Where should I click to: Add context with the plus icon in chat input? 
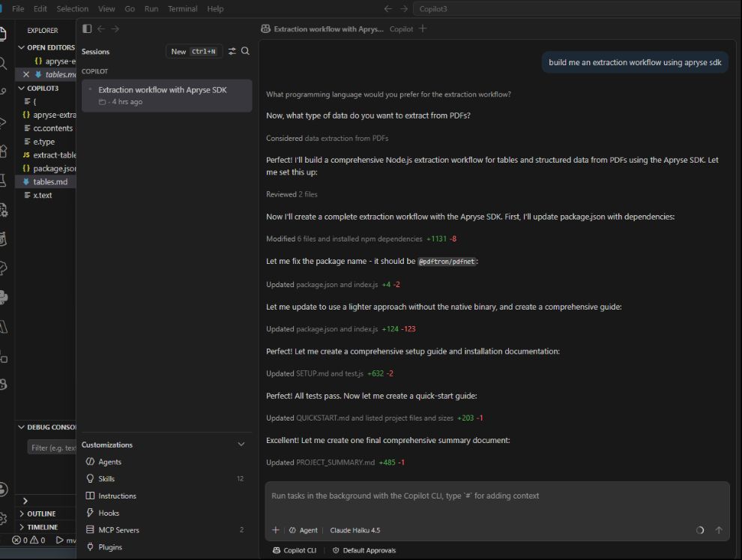tap(275, 530)
